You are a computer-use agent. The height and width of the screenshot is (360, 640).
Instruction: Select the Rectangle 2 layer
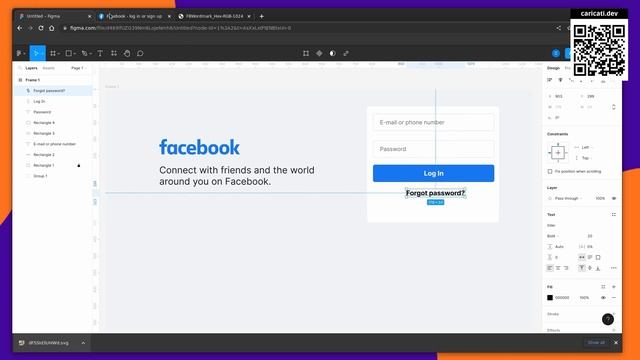click(x=44, y=155)
